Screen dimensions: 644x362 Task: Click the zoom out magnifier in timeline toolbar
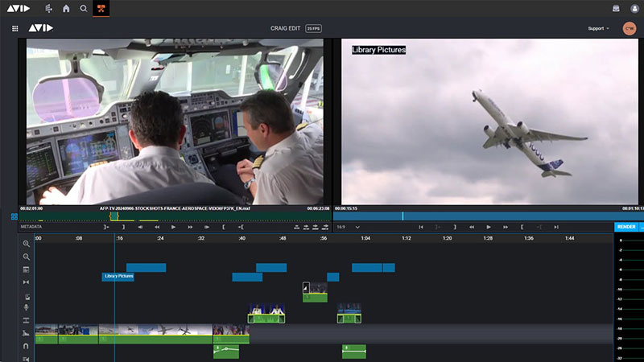(x=27, y=257)
